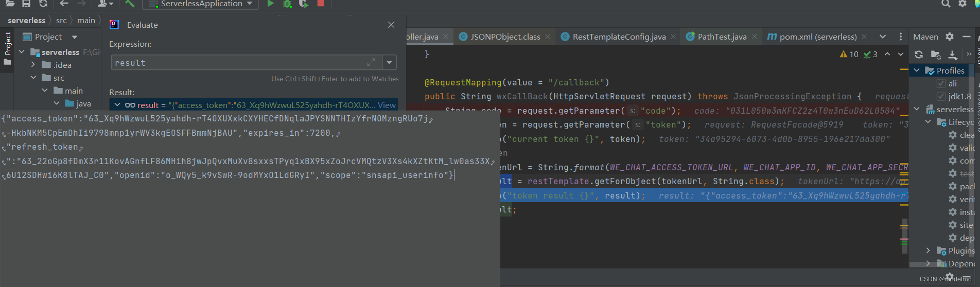Run ServerlessApplication with the green play icon
The image size is (980, 287).
pos(270,4)
